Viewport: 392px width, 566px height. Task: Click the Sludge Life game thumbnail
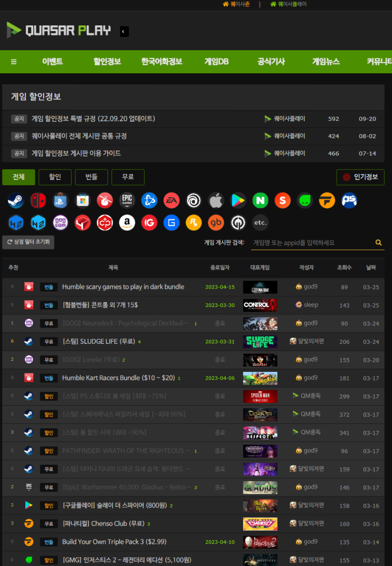pyautogui.click(x=260, y=341)
